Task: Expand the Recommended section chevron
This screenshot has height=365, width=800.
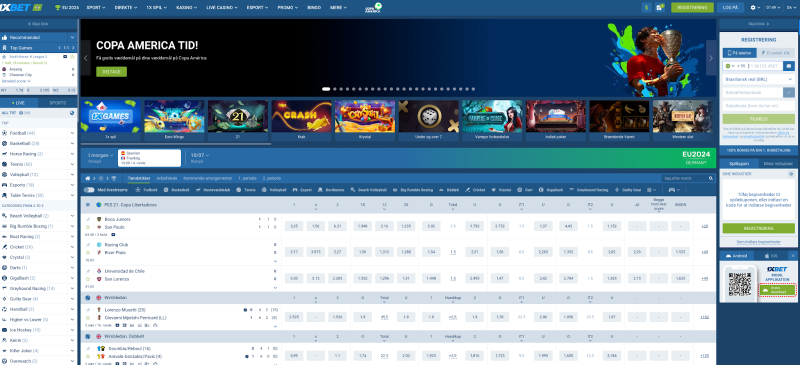Action: 72,37
